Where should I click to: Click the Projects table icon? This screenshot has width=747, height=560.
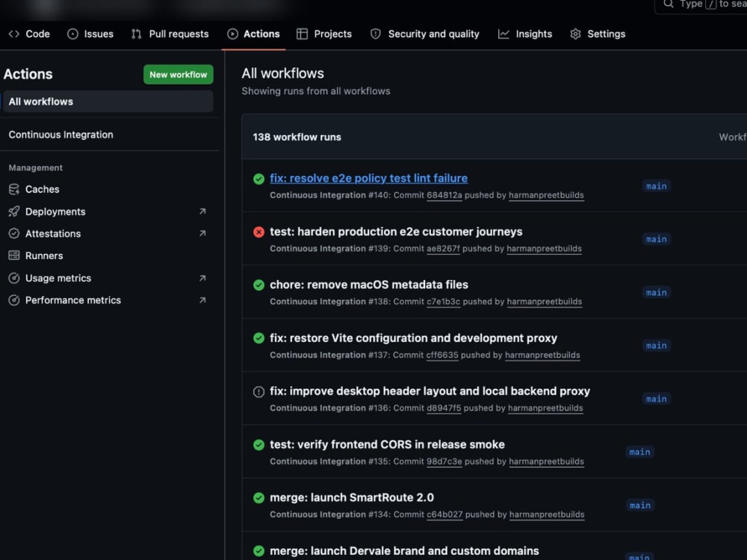pyautogui.click(x=302, y=34)
